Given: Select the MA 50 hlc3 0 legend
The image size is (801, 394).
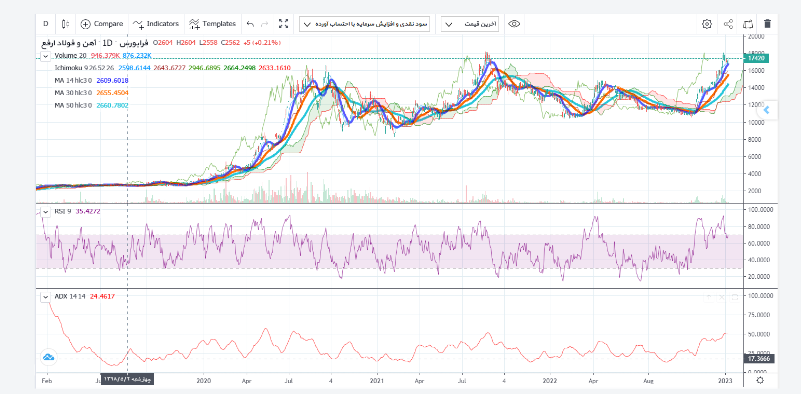Looking at the screenshot, I should (74, 105).
